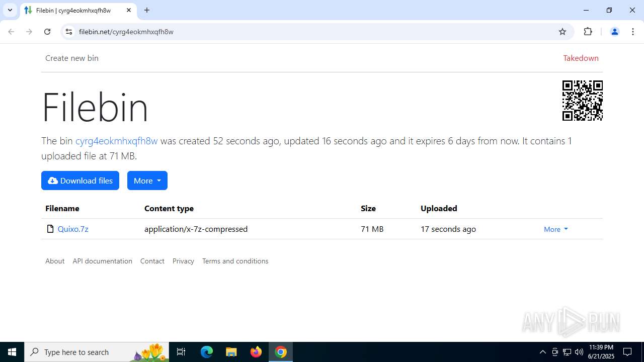Open the network status tray icon

(x=567, y=352)
